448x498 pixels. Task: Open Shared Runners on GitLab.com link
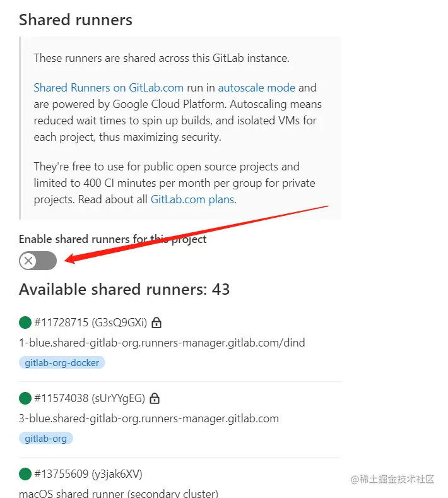tap(109, 88)
